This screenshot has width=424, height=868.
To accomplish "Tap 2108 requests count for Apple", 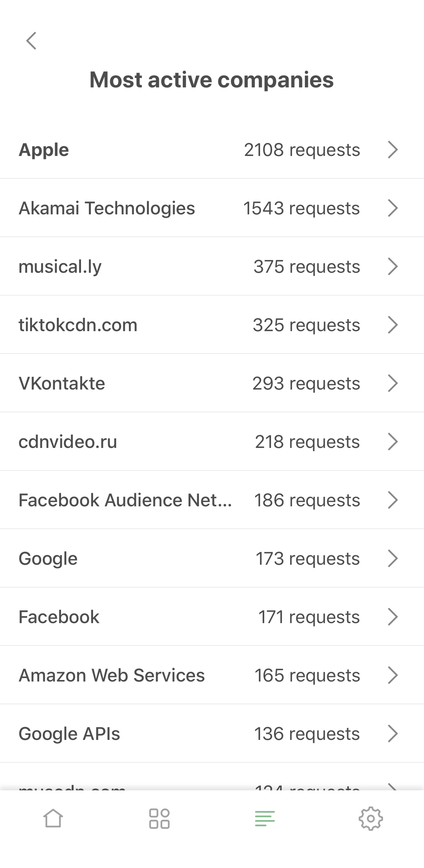I will tap(302, 150).
